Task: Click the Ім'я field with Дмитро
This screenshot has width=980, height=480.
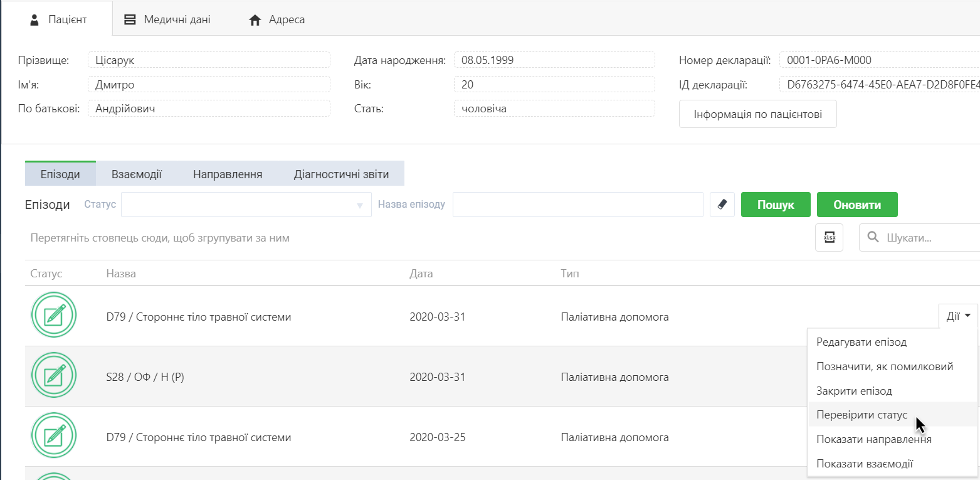Action: 209,85
